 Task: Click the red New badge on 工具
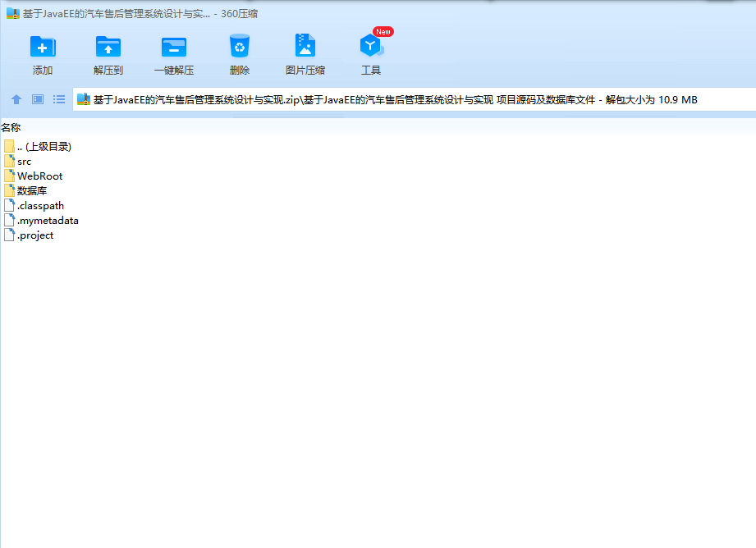[383, 32]
